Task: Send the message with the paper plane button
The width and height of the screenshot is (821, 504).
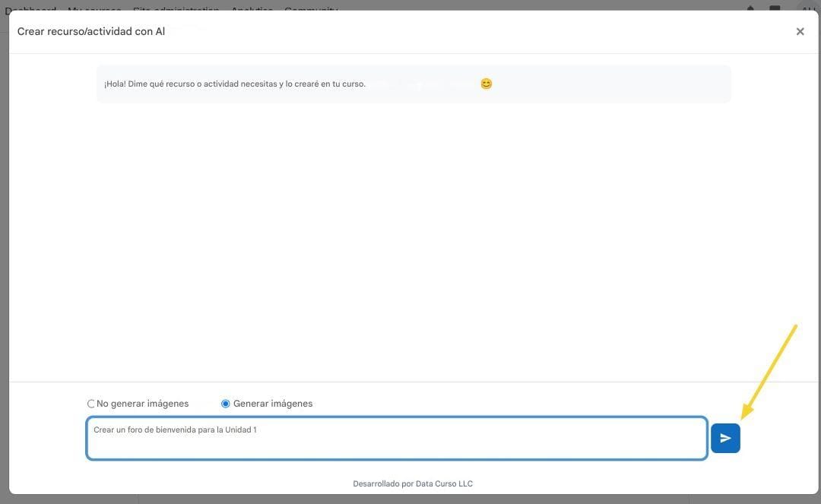Action: [x=725, y=439]
